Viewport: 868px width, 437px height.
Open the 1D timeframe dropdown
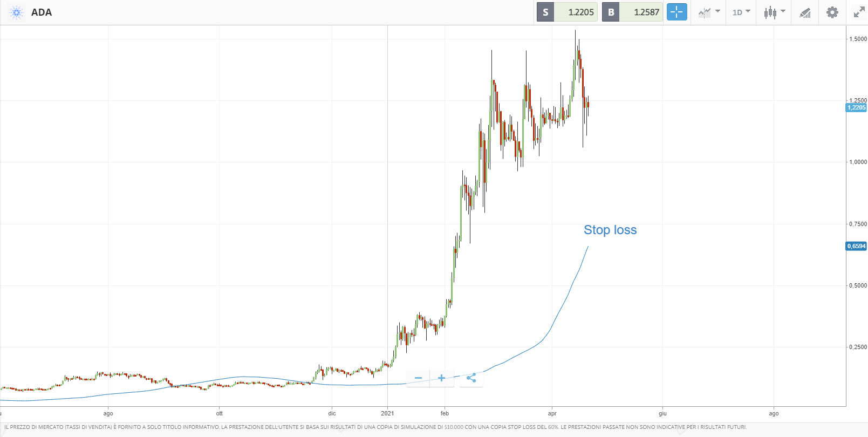(741, 12)
